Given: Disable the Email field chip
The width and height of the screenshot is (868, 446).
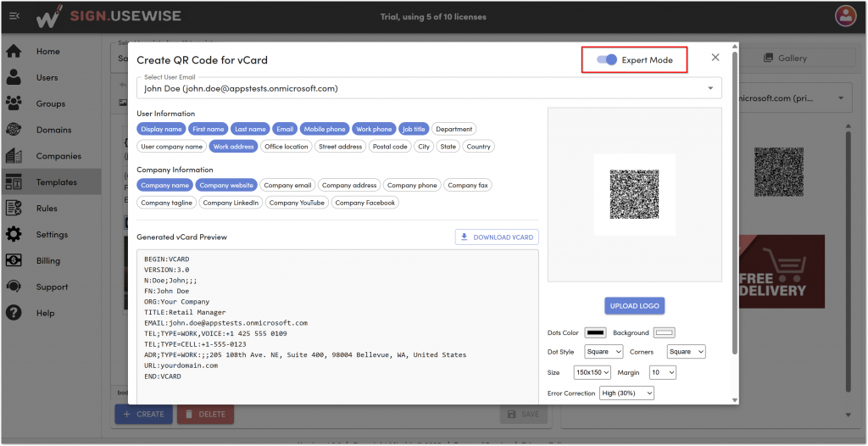Looking at the screenshot, I should coord(285,129).
